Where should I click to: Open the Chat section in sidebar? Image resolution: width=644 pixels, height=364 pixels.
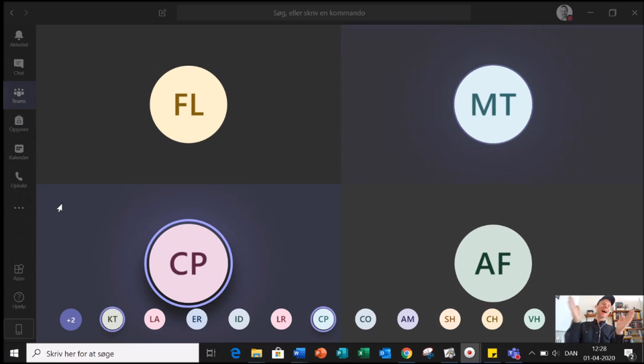[x=19, y=66]
